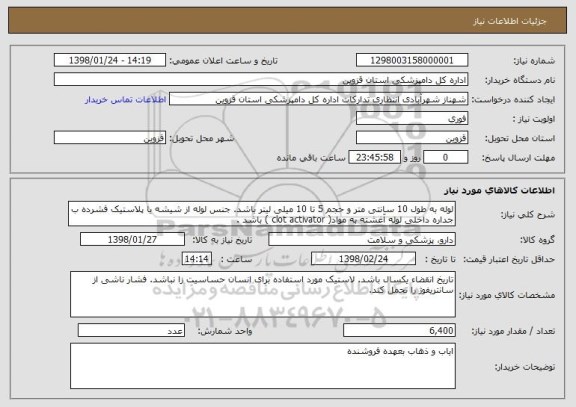Select the price validity date 1398/02/24
The width and height of the screenshot is (576, 407).
coord(363,259)
